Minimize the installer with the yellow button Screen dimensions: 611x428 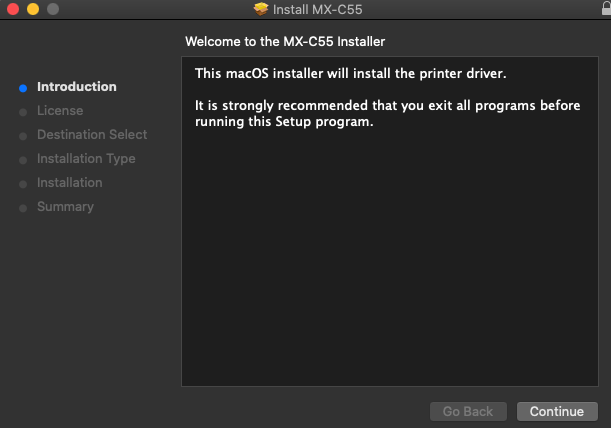tap(32, 9)
